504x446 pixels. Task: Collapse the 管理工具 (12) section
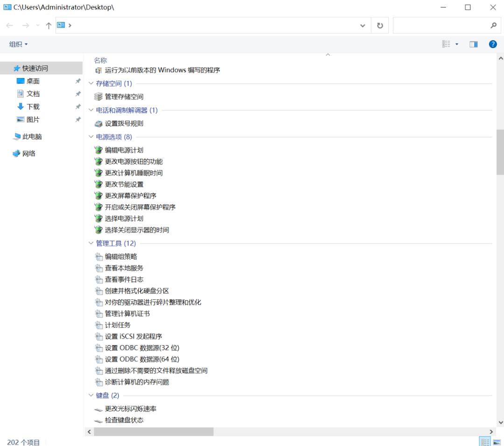tap(91, 243)
